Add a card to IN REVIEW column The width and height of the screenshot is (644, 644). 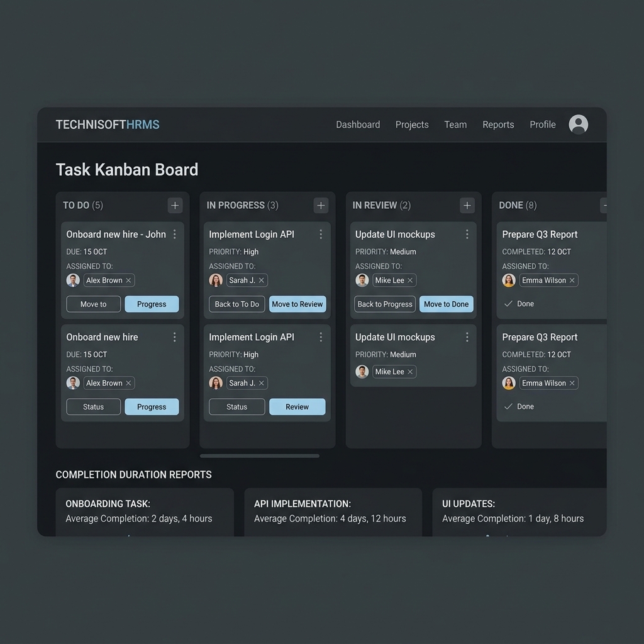pyautogui.click(x=467, y=206)
